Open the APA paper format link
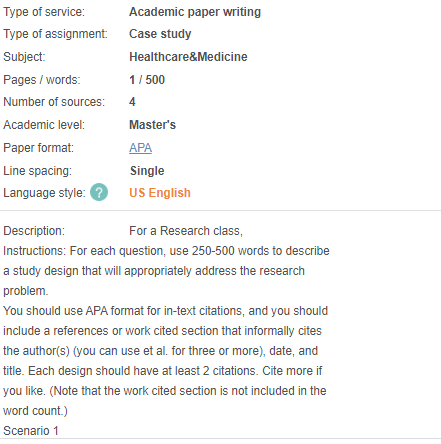This screenshot has width=441, height=444. pyautogui.click(x=140, y=148)
